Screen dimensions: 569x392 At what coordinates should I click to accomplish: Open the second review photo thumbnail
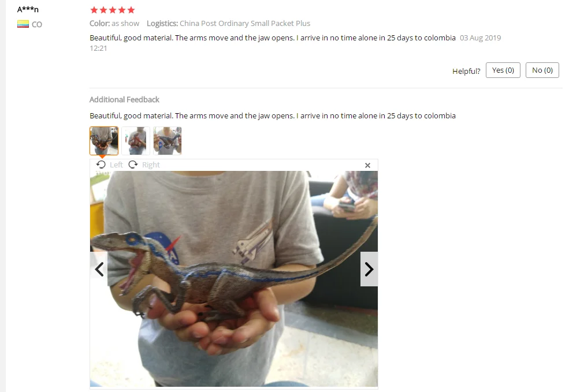click(136, 141)
